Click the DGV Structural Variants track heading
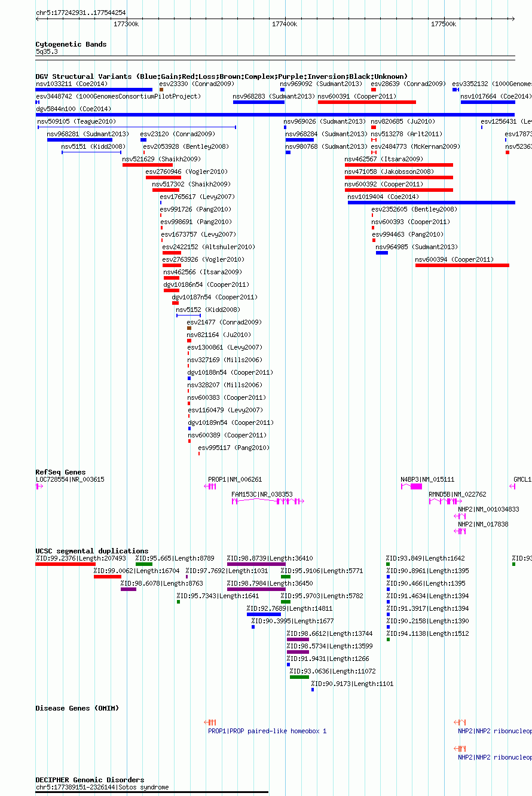 coord(222,76)
